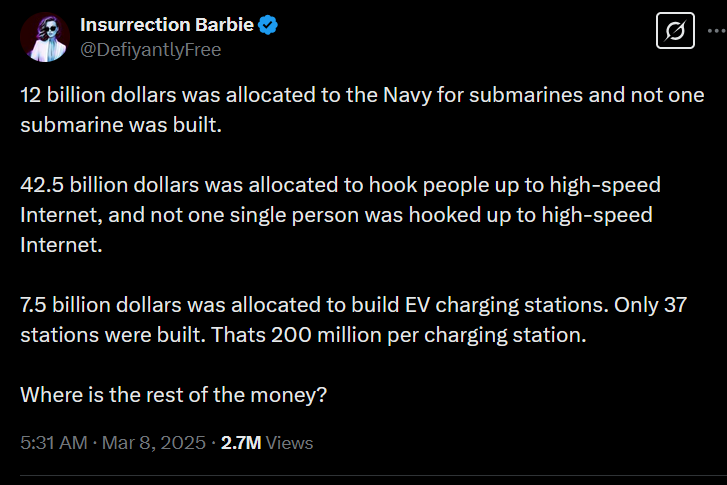Image resolution: width=727 pixels, height=485 pixels.
Task: Click the 5:31 AM timestamp
Action: coord(54,442)
